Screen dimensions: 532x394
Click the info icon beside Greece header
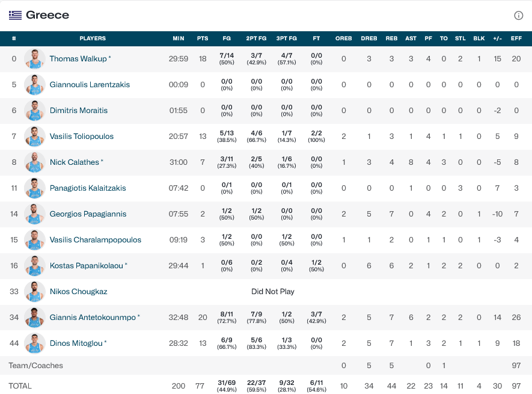[x=518, y=16]
